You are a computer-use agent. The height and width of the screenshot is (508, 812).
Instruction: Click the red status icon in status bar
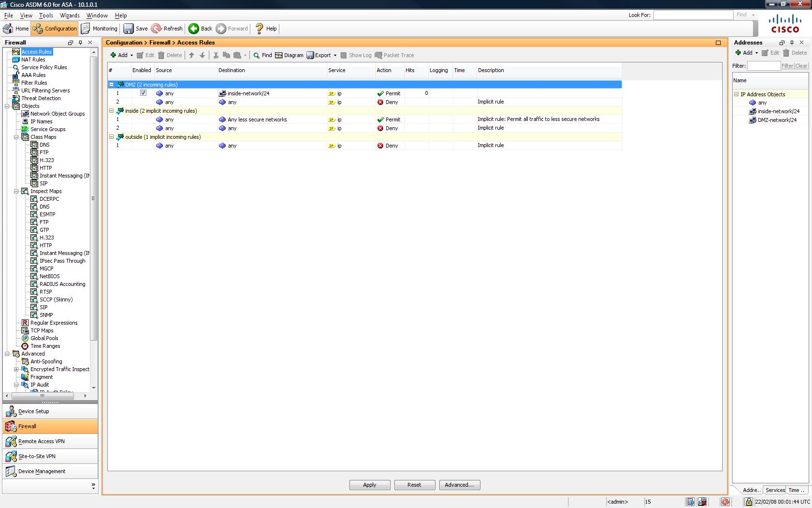tap(725, 502)
